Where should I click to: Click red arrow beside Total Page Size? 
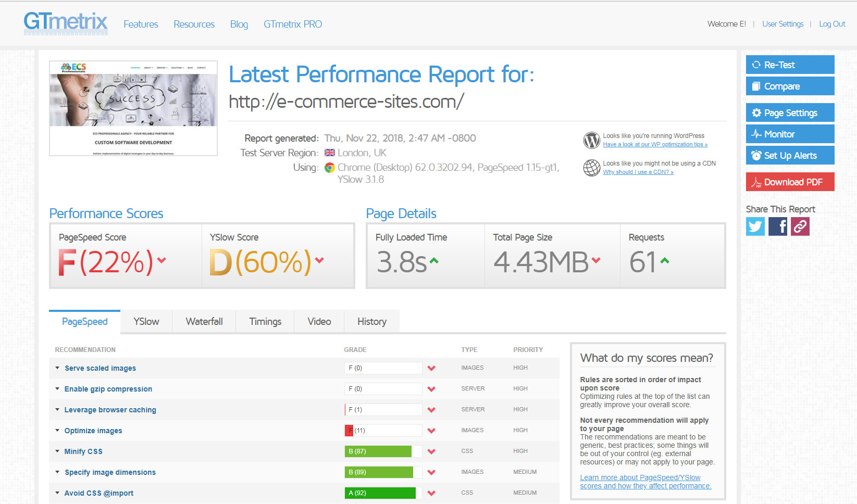pyautogui.click(x=596, y=260)
